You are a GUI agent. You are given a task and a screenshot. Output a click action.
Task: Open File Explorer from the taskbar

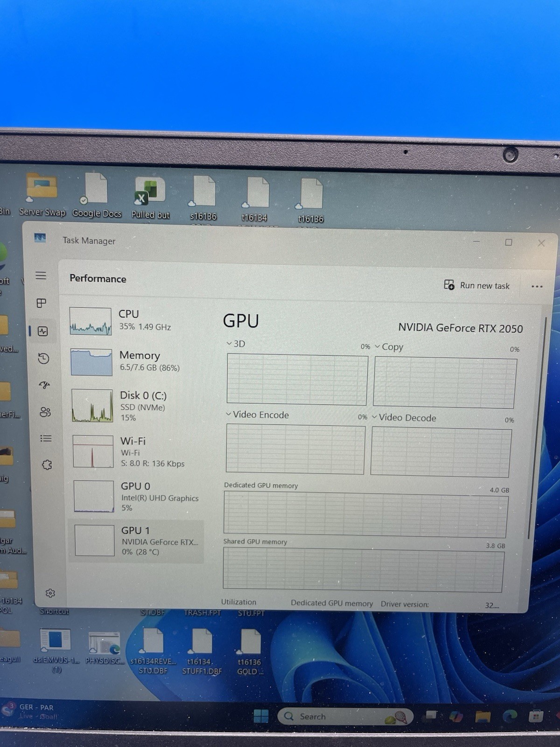pos(483,716)
